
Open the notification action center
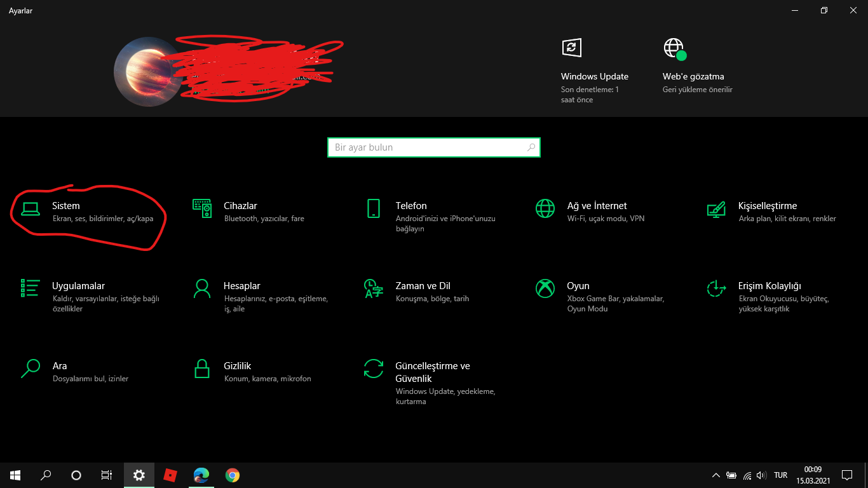(x=847, y=475)
